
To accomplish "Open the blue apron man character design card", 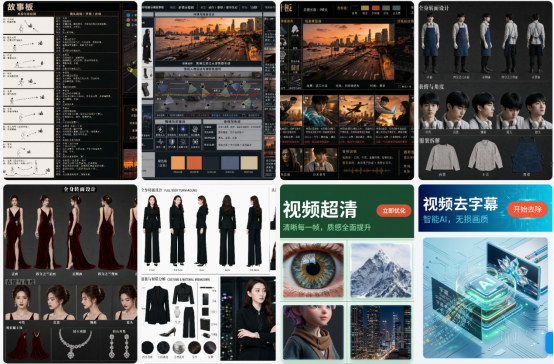I will point(485,90).
